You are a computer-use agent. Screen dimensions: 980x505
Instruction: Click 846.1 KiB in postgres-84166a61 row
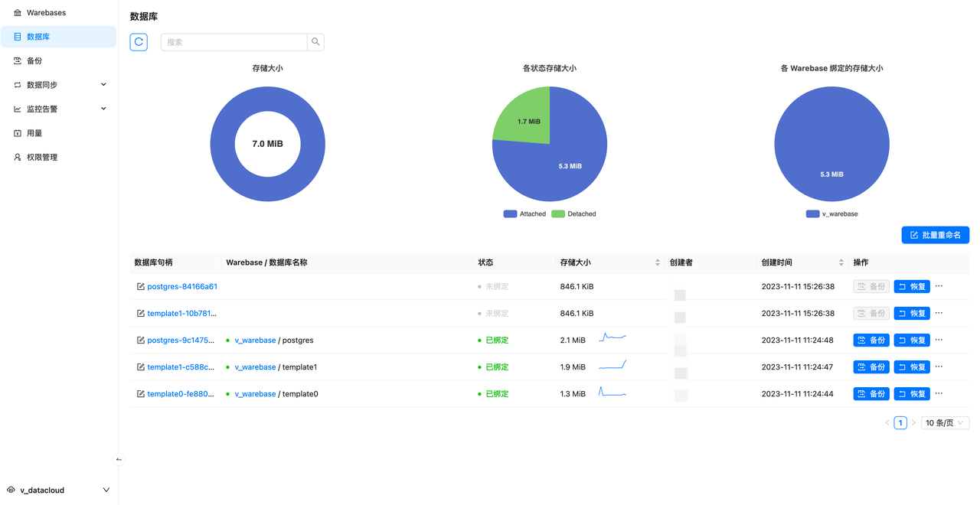tap(577, 287)
